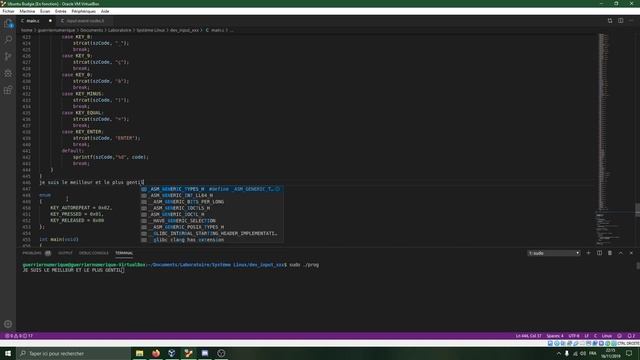Select _ASM_GENERIC_INT_LL64_H suggestion
Image resolution: width=640 pixels, height=360 pixels.
(212, 196)
